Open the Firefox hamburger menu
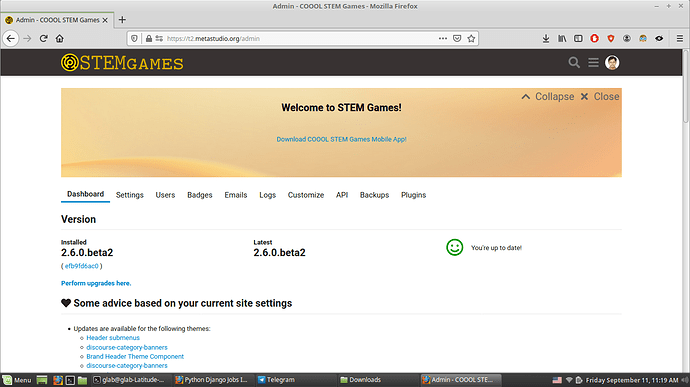690x387 pixels. [679, 39]
